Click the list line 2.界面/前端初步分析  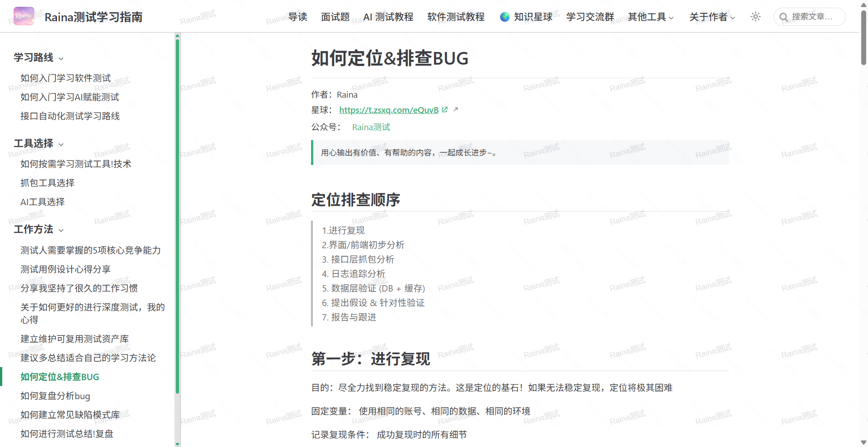coord(363,245)
